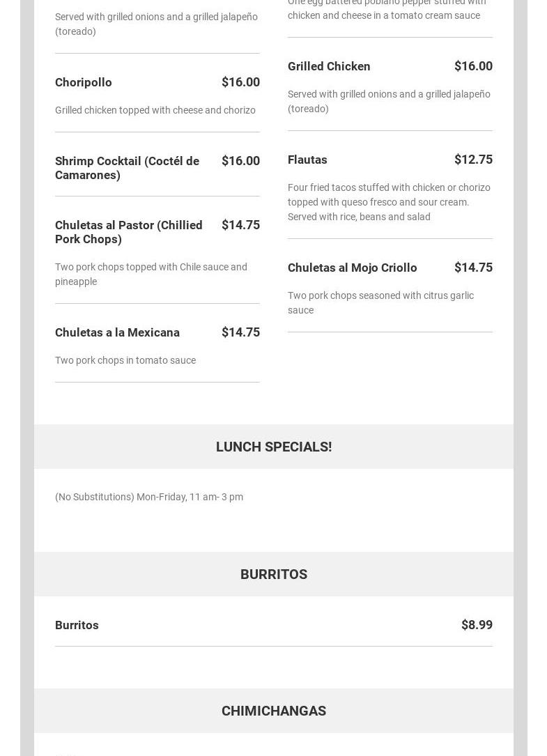Click the Flautas description about fried tacos
This screenshot has height=756, width=547.
(x=389, y=202)
